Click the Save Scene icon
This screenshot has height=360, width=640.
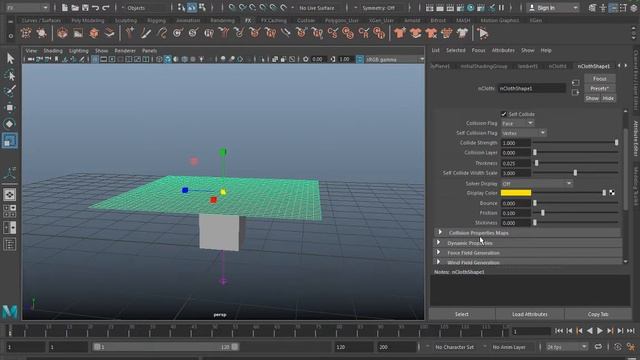[x=85, y=7]
